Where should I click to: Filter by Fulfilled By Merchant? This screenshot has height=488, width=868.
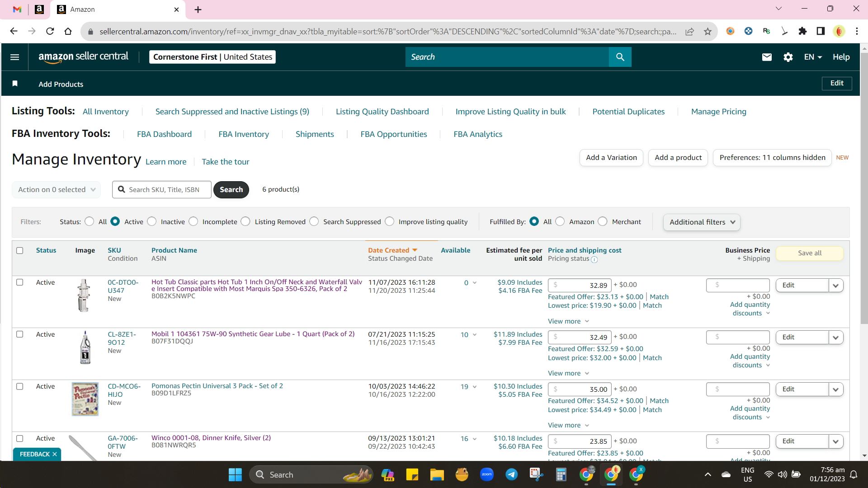pyautogui.click(x=603, y=221)
